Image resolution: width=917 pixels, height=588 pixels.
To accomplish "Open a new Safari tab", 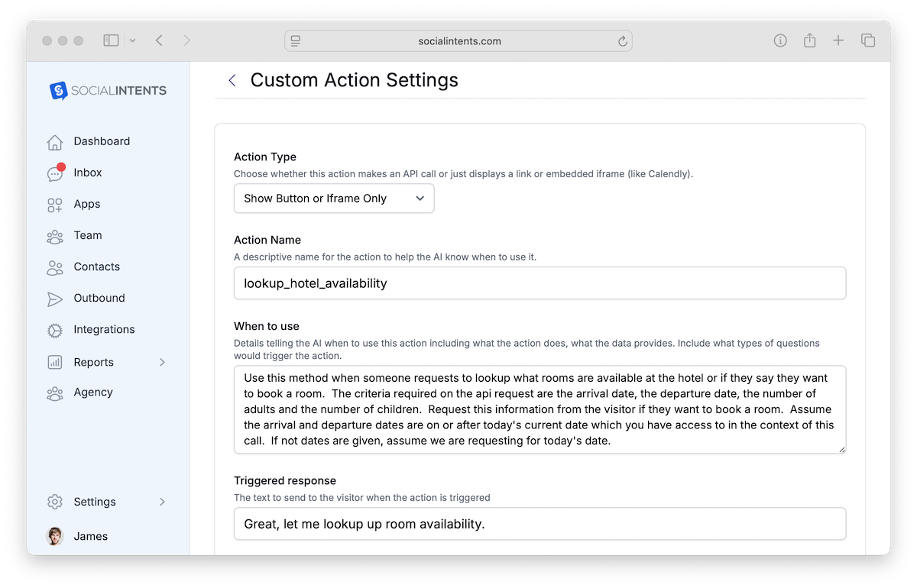I will pos(838,40).
